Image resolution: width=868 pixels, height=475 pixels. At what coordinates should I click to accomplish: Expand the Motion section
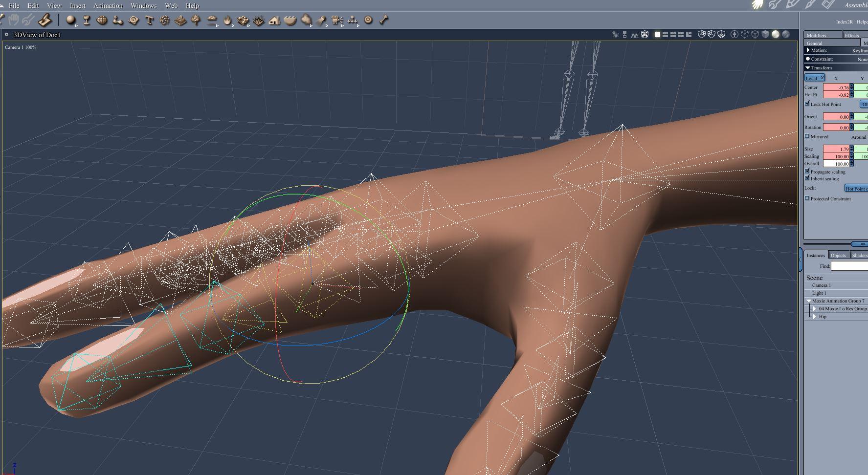tap(808, 50)
